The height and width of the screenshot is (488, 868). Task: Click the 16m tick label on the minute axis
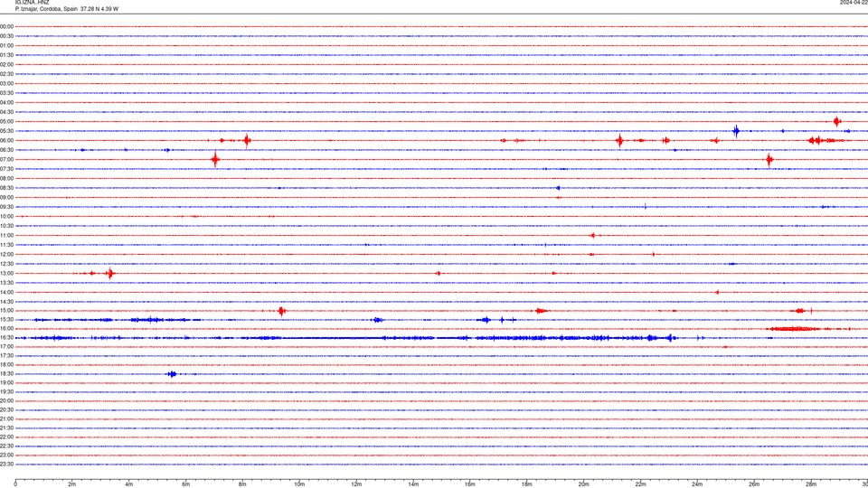[470, 484]
